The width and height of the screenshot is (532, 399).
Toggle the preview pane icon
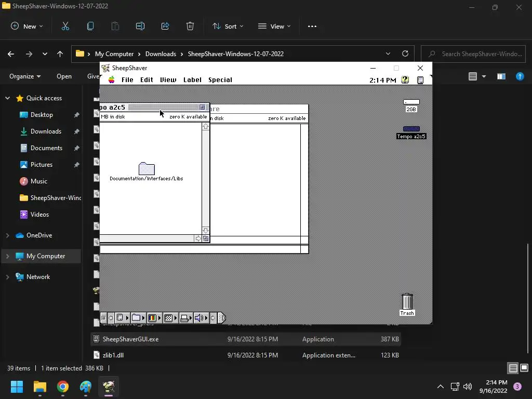tap(501, 76)
